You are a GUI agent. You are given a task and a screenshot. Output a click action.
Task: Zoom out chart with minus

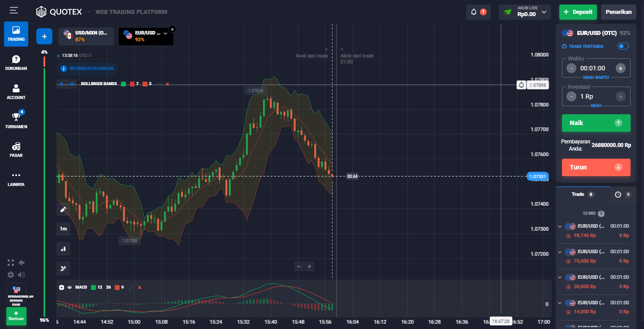click(299, 266)
